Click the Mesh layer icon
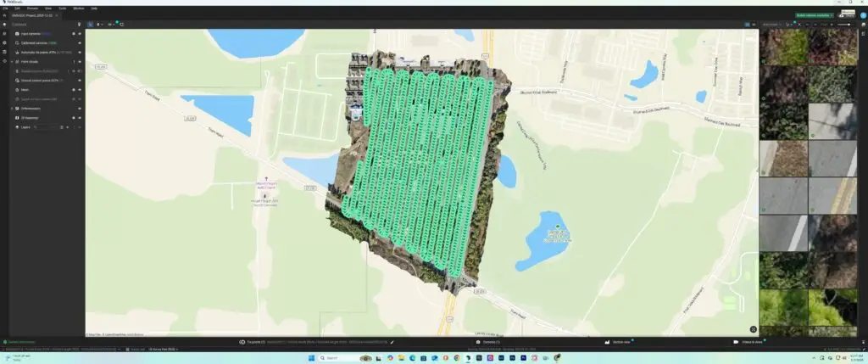This screenshot has height=364, width=868. [18, 89]
